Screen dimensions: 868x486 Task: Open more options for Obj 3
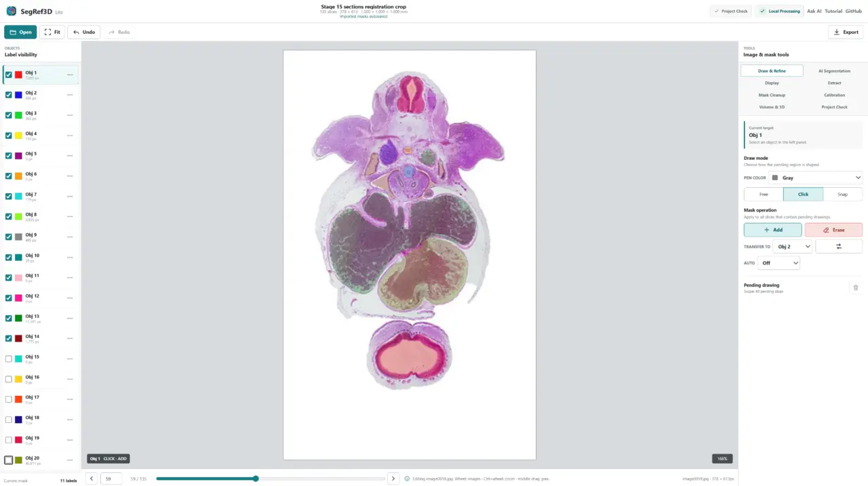(70, 115)
